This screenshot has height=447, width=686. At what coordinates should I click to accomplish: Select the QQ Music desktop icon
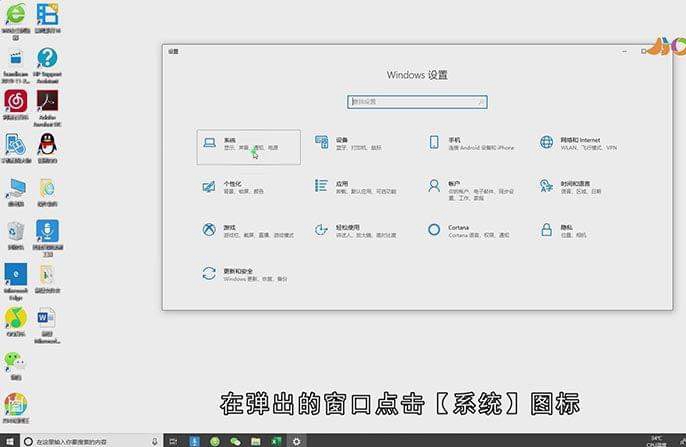pyautogui.click(x=16, y=321)
